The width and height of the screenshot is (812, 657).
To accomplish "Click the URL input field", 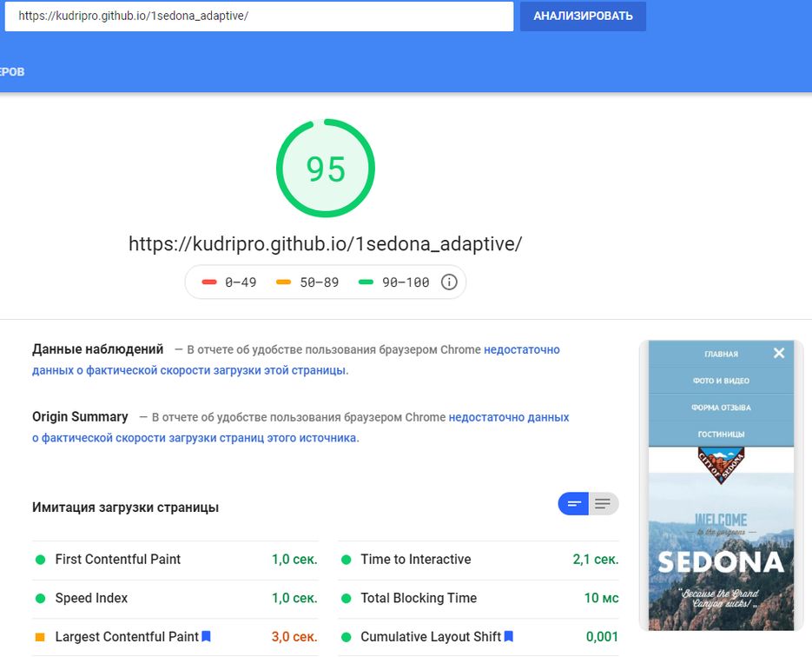I will click(258, 16).
